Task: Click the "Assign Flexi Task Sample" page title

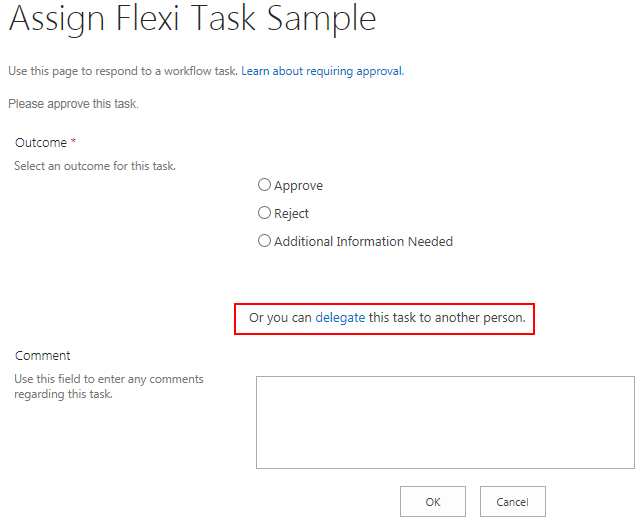Action: (x=192, y=19)
